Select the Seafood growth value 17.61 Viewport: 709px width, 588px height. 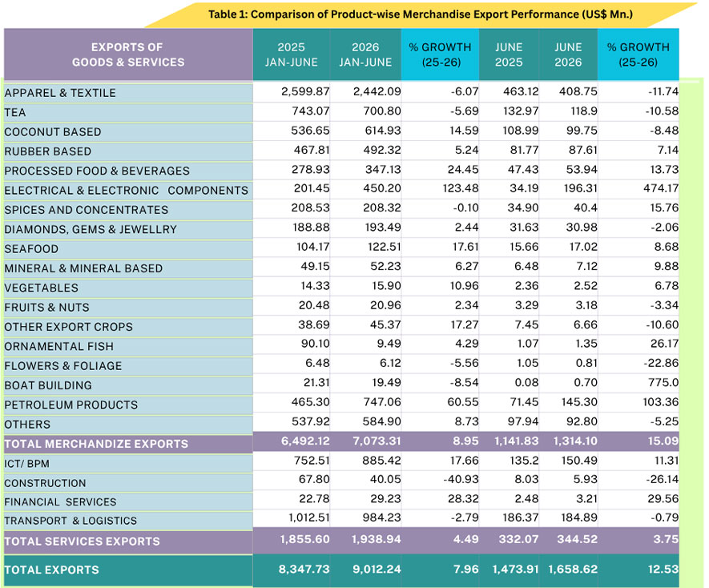(465, 247)
